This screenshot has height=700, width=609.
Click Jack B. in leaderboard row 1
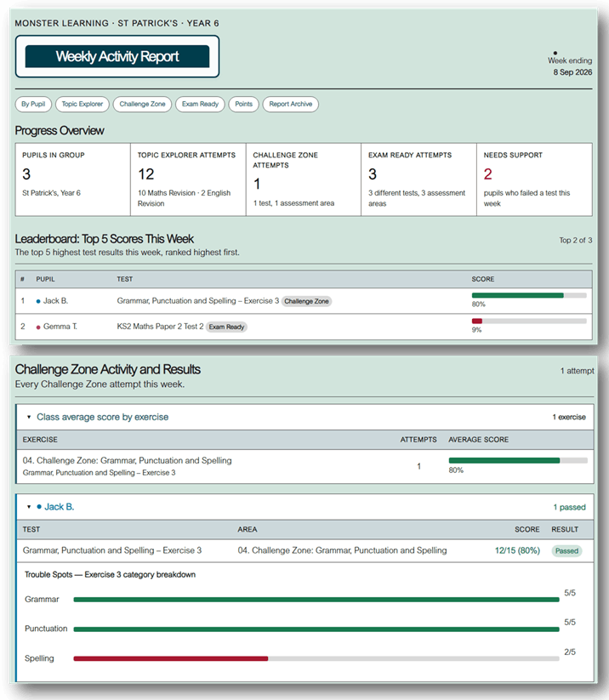pos(55,301)
